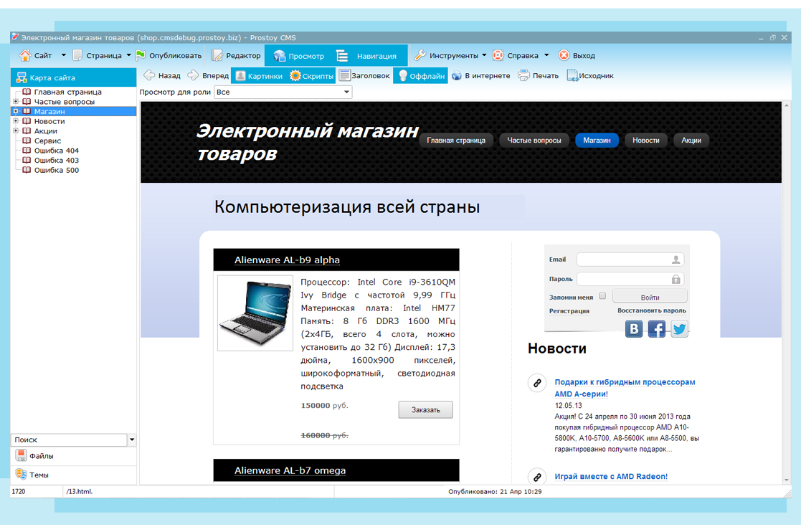Expand the Акции tree node
Screen dimensions: 801x532
tap(16, 130)
